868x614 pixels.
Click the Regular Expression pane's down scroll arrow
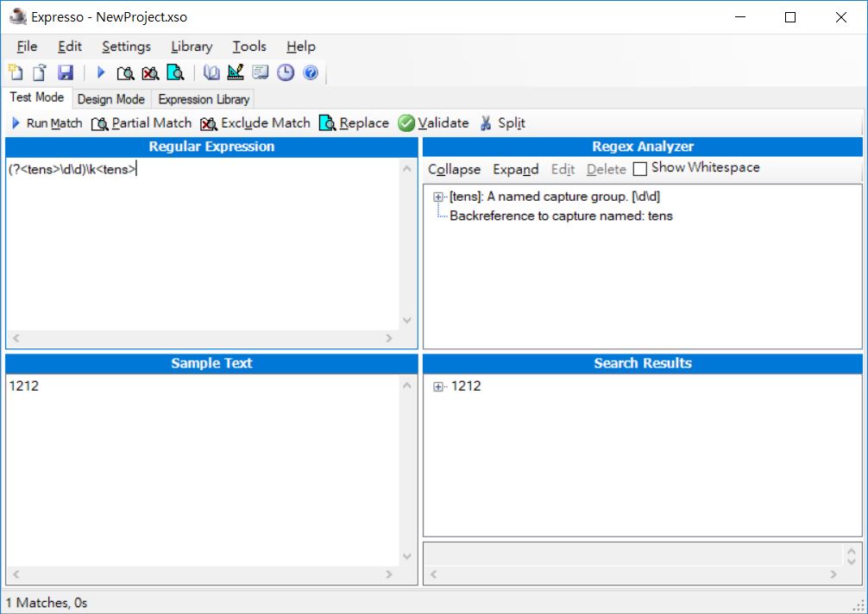coord(408,320)
